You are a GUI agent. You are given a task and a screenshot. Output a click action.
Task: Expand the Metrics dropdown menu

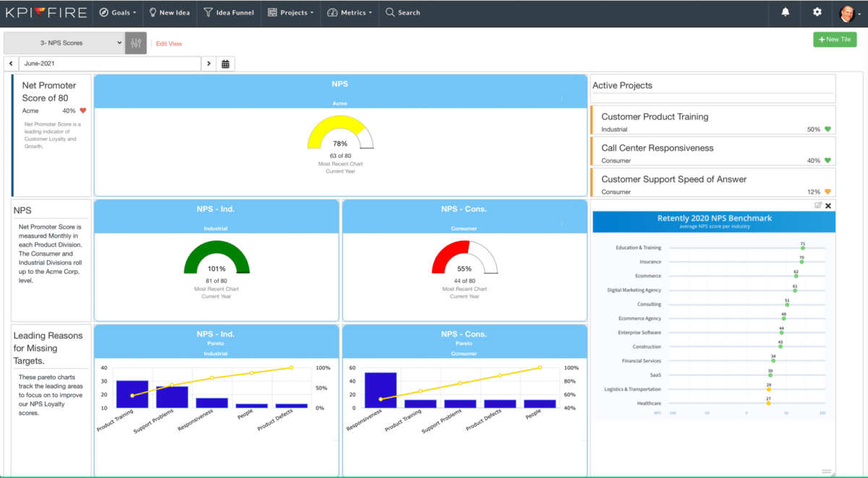[x=349, y=12]
